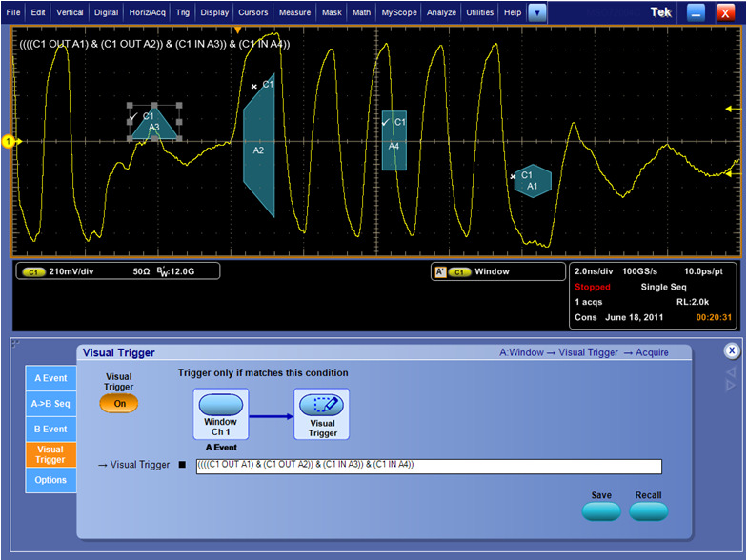The width and height of the screenshot is (747, 560).
Task: Click the channel 1 ground reference marker
Action: pyautogui.click(x=9, y=142)
